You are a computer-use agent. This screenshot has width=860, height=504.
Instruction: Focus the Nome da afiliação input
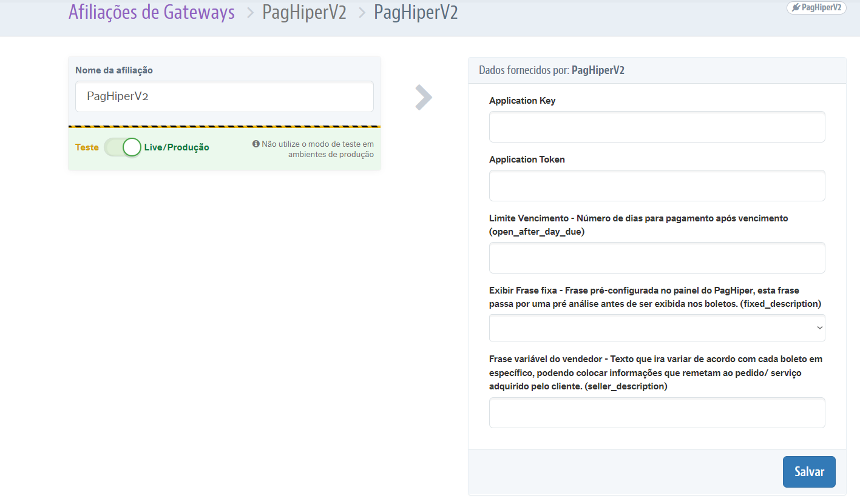[x=225, y=96]
